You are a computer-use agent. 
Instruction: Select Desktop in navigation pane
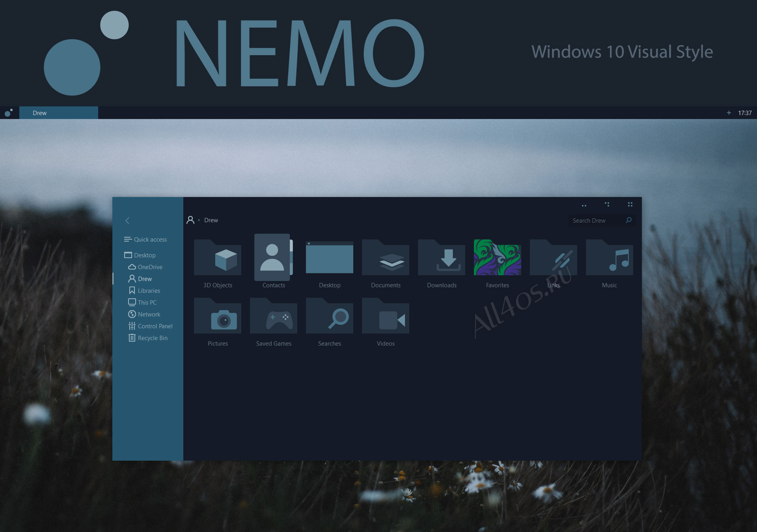click(x=140, y=255)
